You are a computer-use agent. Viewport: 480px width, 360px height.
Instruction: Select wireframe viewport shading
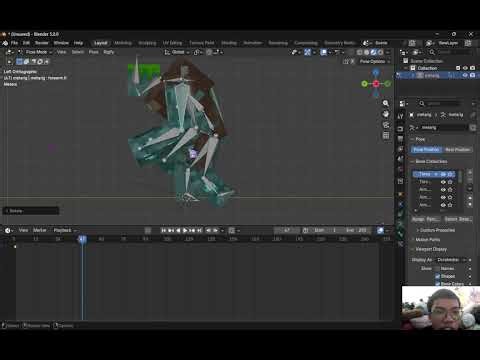(x=360, y=52)
